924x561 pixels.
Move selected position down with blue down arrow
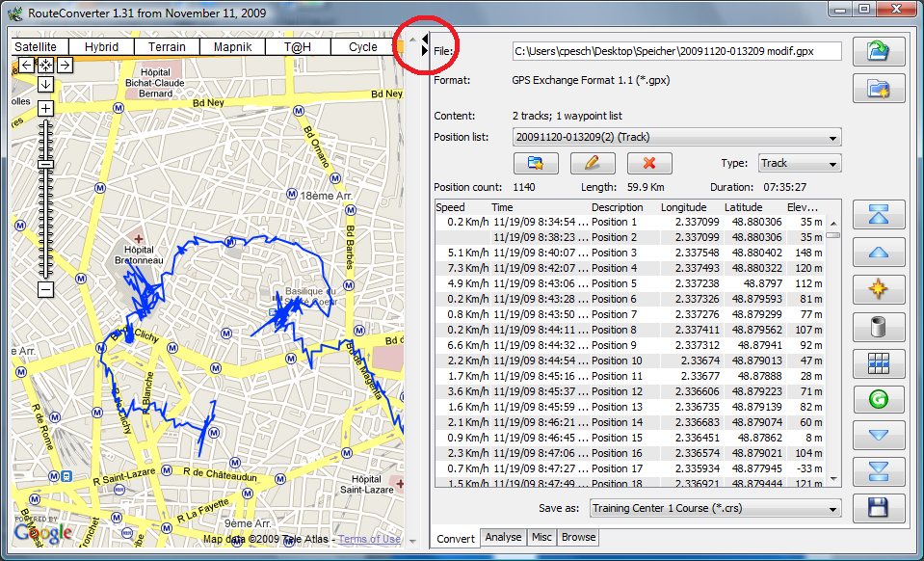(x=879, y=436)
